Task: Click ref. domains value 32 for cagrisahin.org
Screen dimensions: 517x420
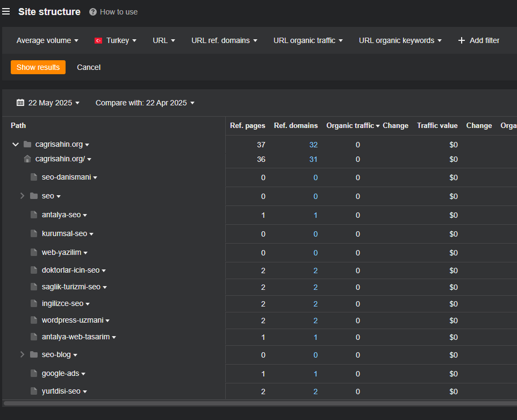Action: [313, 145]
